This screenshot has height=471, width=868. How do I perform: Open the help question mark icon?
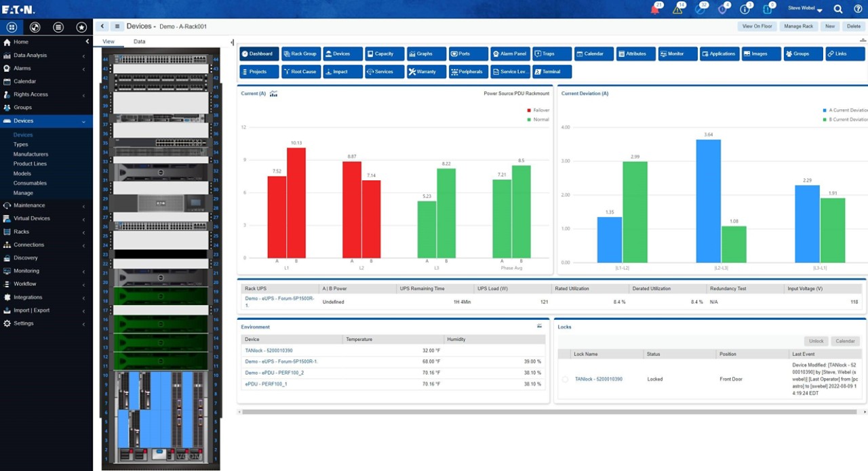click(858, 9)
